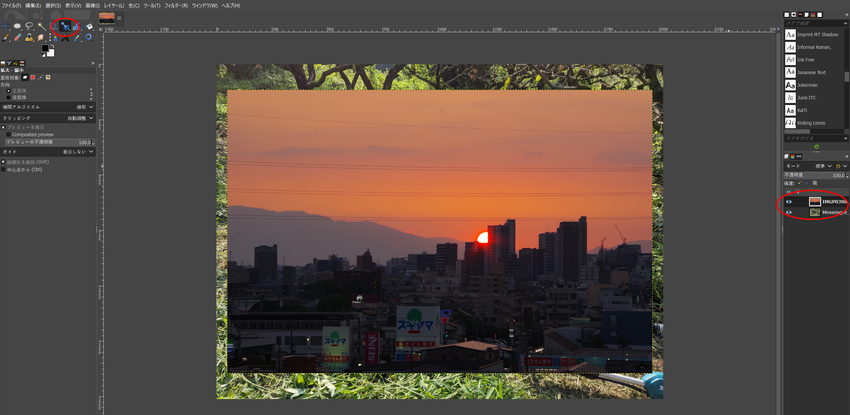Open layer mode group switcher
The height and width of the screenshot is (415, 850).
[841, 166]
